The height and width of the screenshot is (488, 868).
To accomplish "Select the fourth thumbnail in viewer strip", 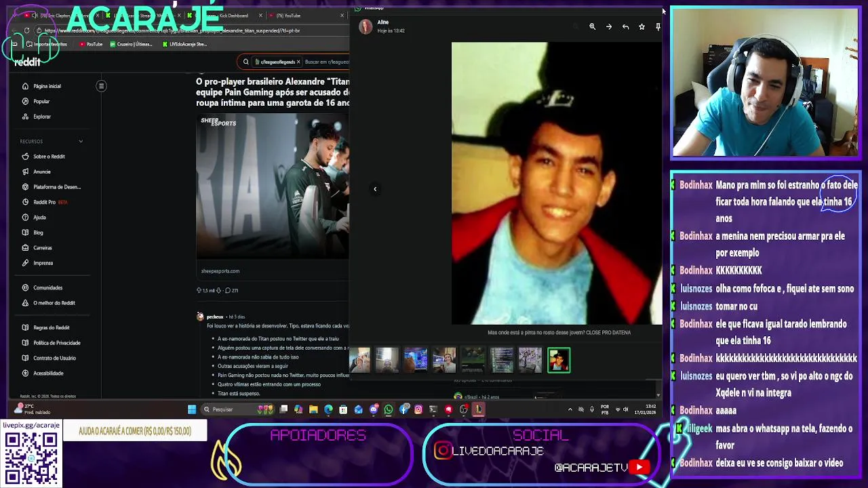I will pos(444,360).
